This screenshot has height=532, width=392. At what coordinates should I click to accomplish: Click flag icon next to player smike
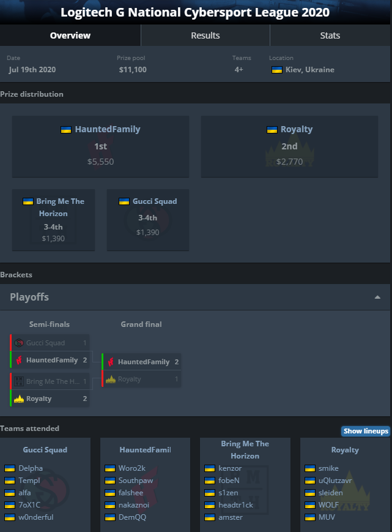pos(309,468)
